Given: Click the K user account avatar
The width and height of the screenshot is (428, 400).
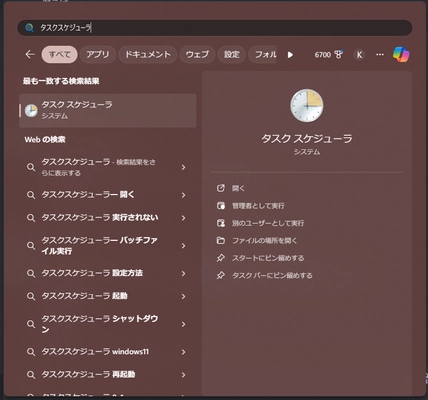Looking at the screenshot, I should tap(359, 54).
